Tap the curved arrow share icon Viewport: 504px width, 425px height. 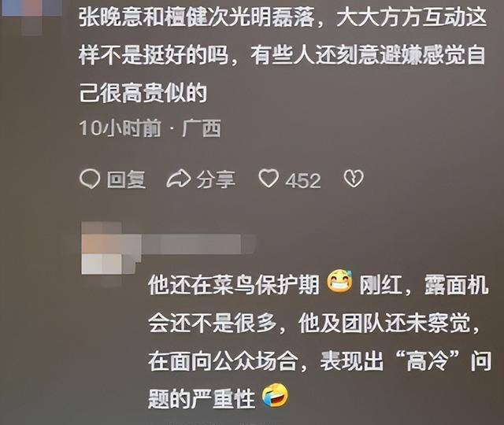coord(179,179)
